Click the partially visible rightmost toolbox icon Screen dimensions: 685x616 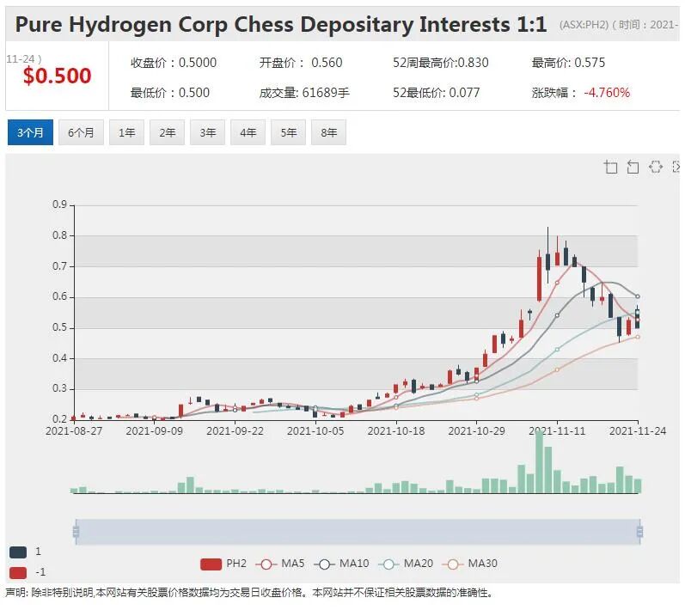pyautogui.click(x=676, y=167)
